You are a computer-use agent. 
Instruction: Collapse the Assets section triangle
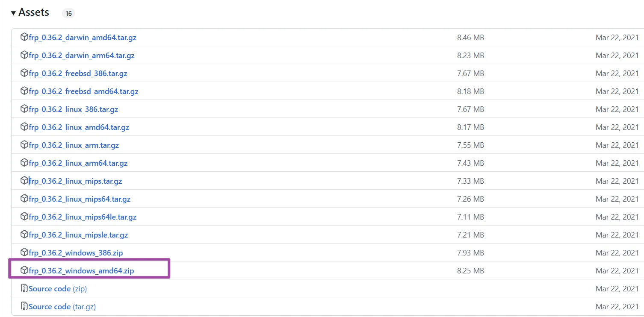click(x=13, y=13)
